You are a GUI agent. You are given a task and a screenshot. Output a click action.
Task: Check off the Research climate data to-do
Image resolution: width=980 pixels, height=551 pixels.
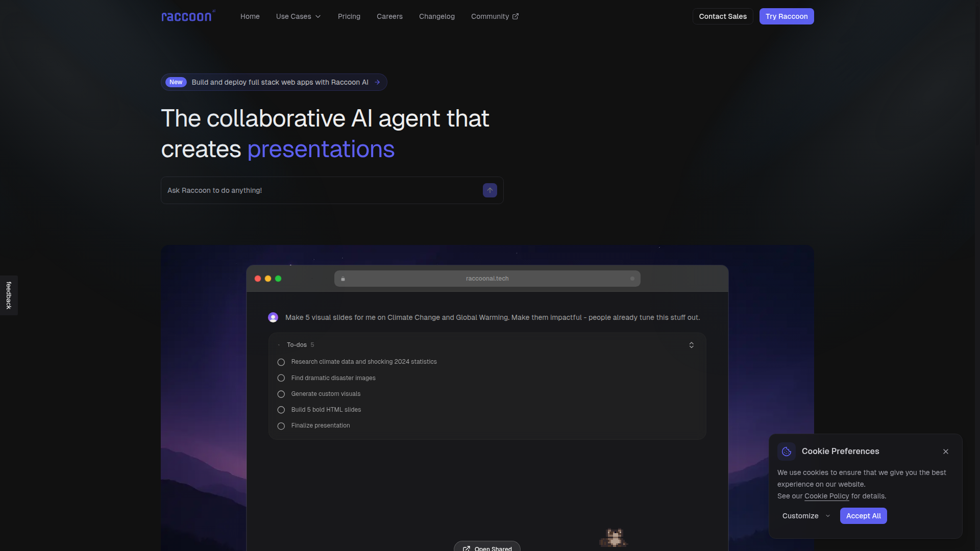[281, 362]
